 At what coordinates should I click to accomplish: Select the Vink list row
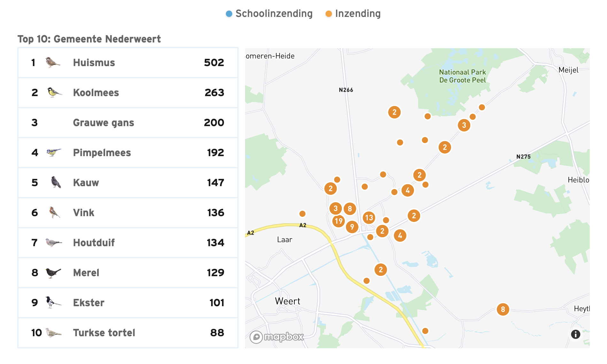pos(128,213)
